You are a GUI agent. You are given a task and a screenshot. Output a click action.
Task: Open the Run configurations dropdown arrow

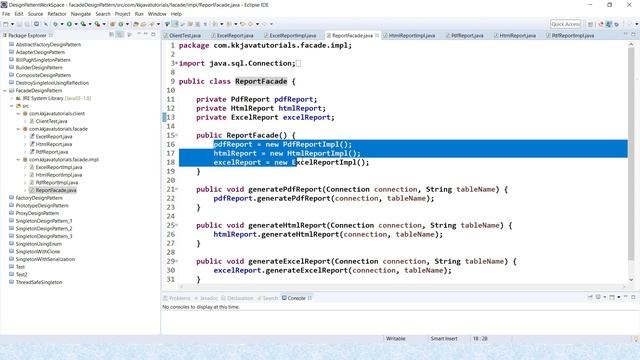tap(76, 24)
